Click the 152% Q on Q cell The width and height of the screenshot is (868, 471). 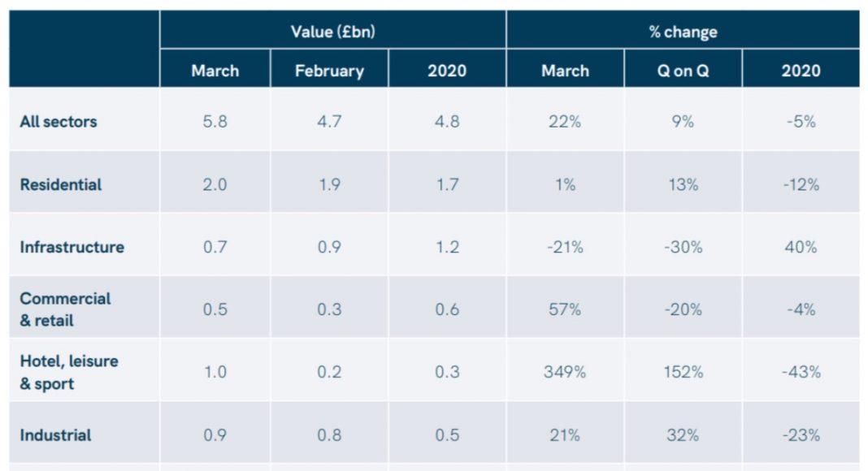(683, 372)
